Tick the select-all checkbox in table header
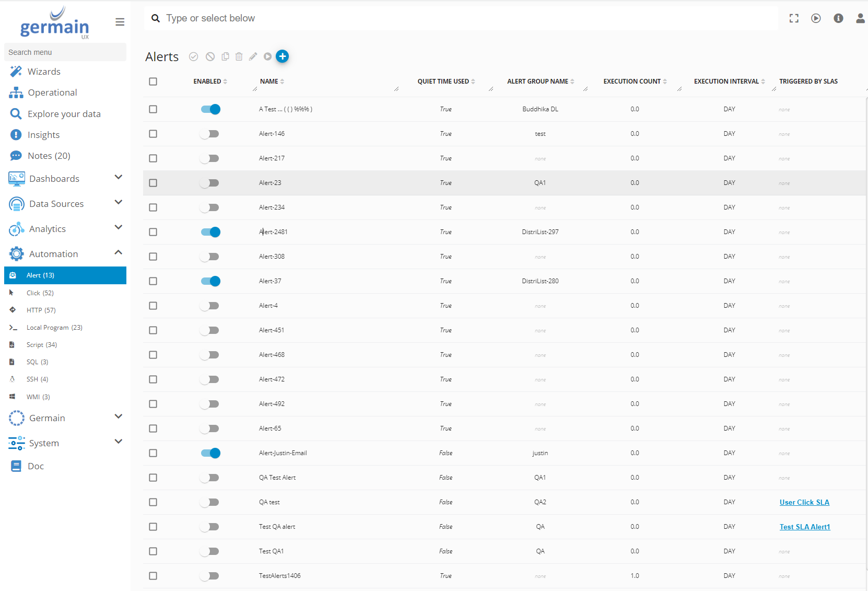 [153, 82]
